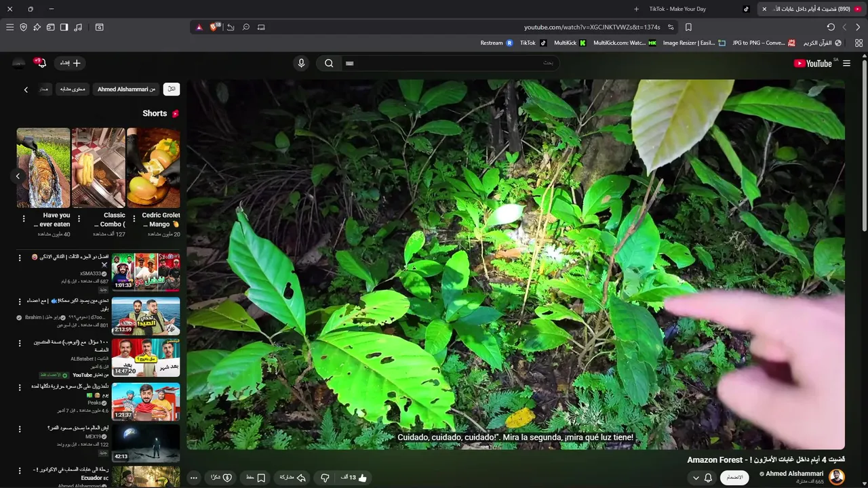The width and height of the screenshot is (868, 488).
Task: Open the 2:13:59 fishing challenge video
Action: (x=146, y=316)
